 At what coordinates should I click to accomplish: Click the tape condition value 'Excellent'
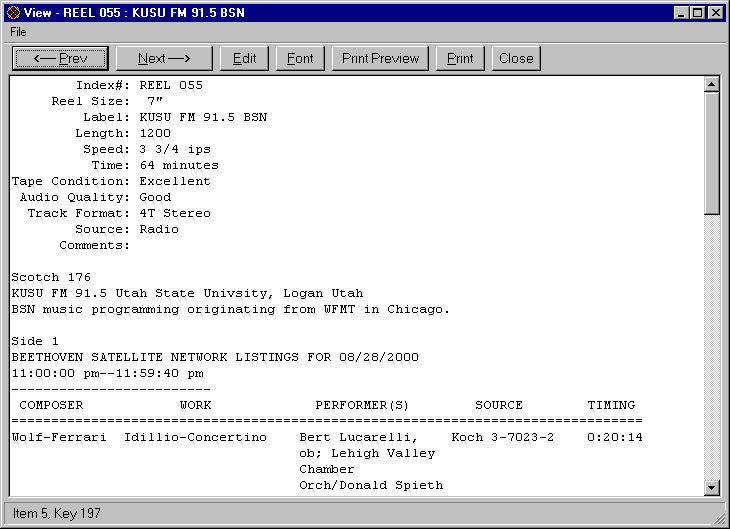coord(175,181)
